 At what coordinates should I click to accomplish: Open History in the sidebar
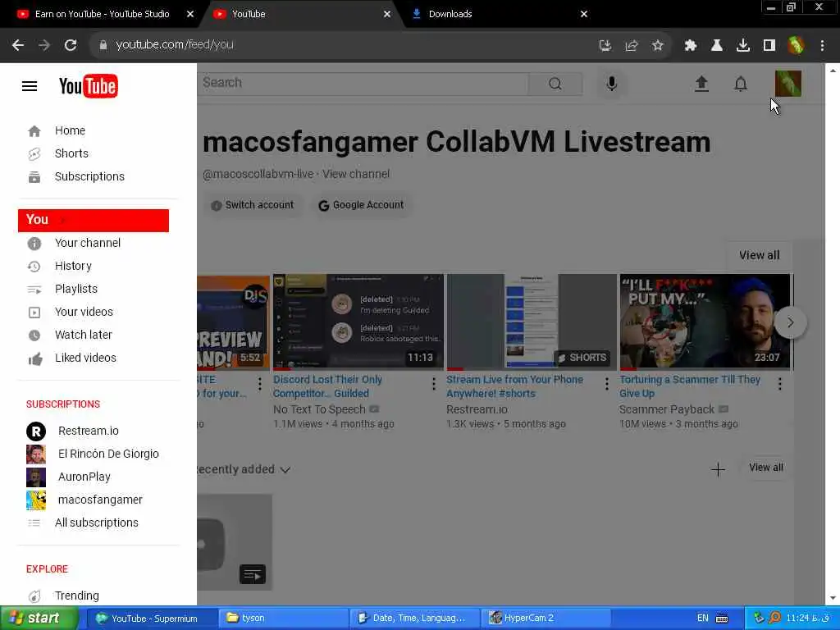(73, 267)
